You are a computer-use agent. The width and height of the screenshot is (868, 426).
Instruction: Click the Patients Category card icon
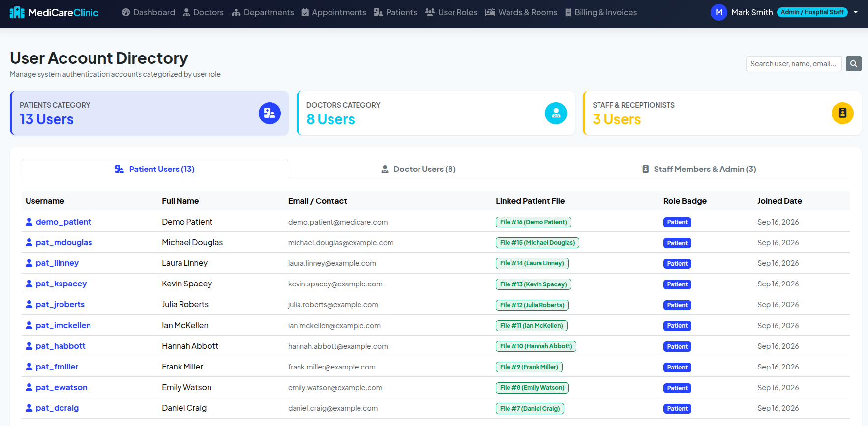[x=269, y=113]
